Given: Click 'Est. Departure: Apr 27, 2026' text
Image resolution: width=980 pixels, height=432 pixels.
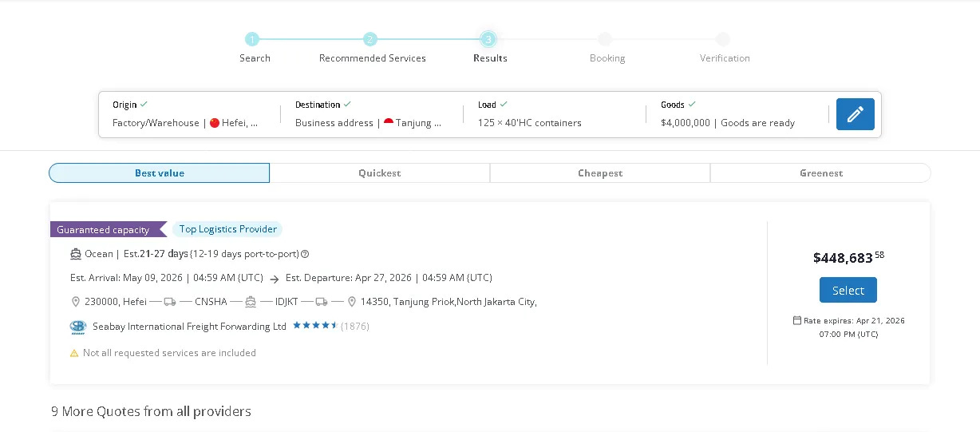Looking at the screenshot, I should pos(389,278).
